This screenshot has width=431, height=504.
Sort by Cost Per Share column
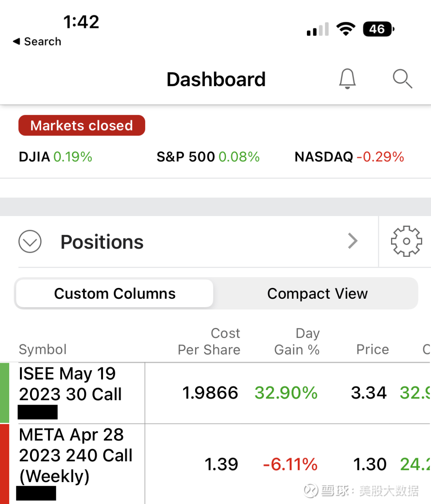tap(209, 341)
